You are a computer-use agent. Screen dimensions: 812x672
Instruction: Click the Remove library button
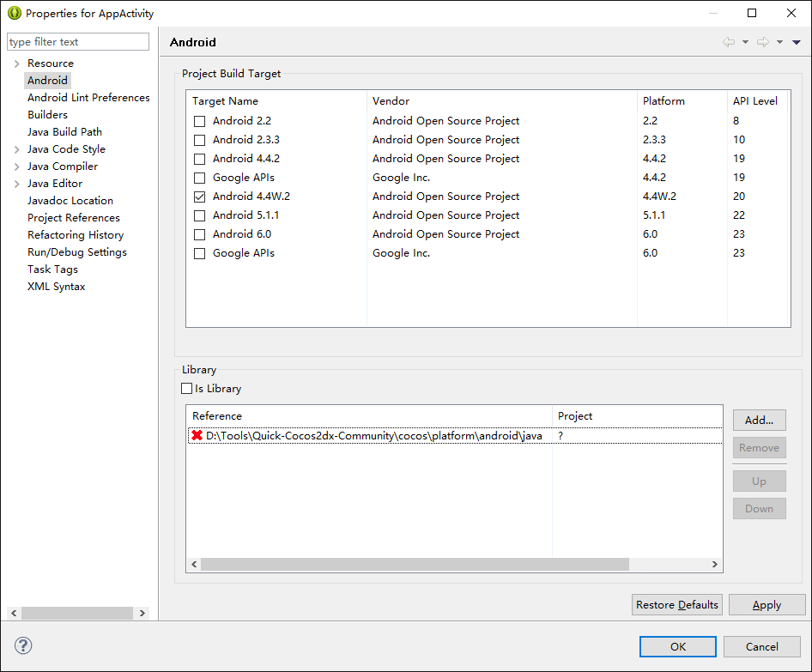point(759,447)
